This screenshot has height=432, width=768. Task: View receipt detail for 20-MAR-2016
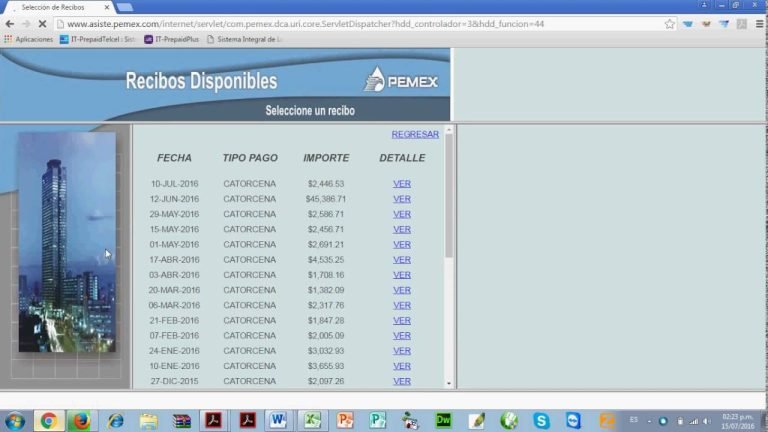point(402,290)
